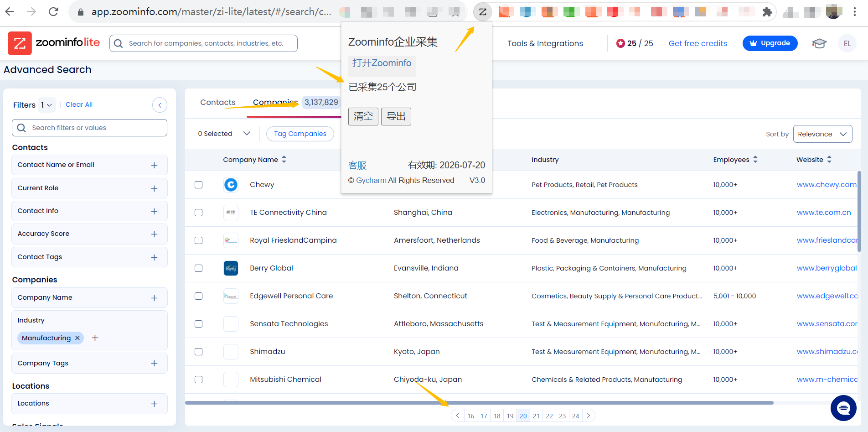
Task: Reload the page with the refresh icon
Action: click(53, 11)
